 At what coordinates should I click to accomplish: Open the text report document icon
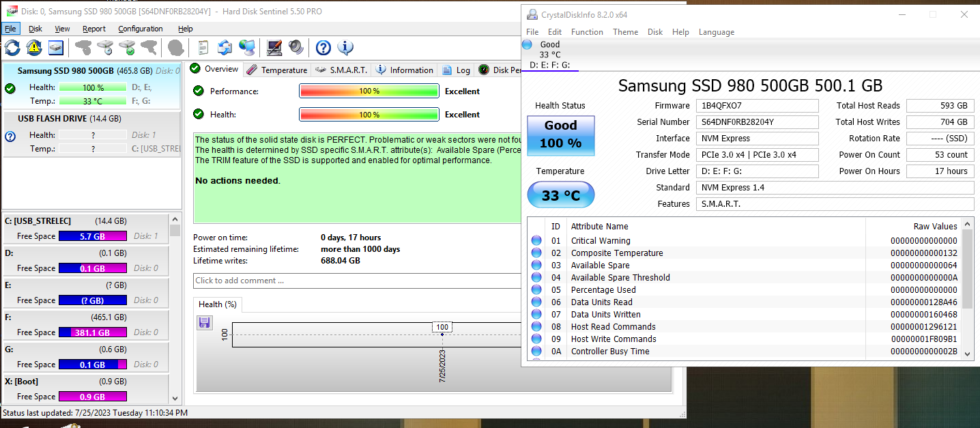point(203,47)
